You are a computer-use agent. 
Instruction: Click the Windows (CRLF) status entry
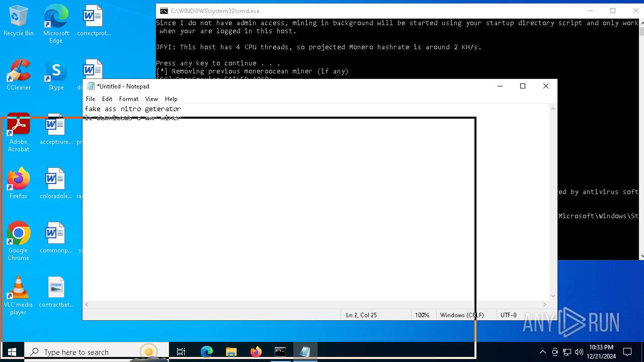coord(462,315)
